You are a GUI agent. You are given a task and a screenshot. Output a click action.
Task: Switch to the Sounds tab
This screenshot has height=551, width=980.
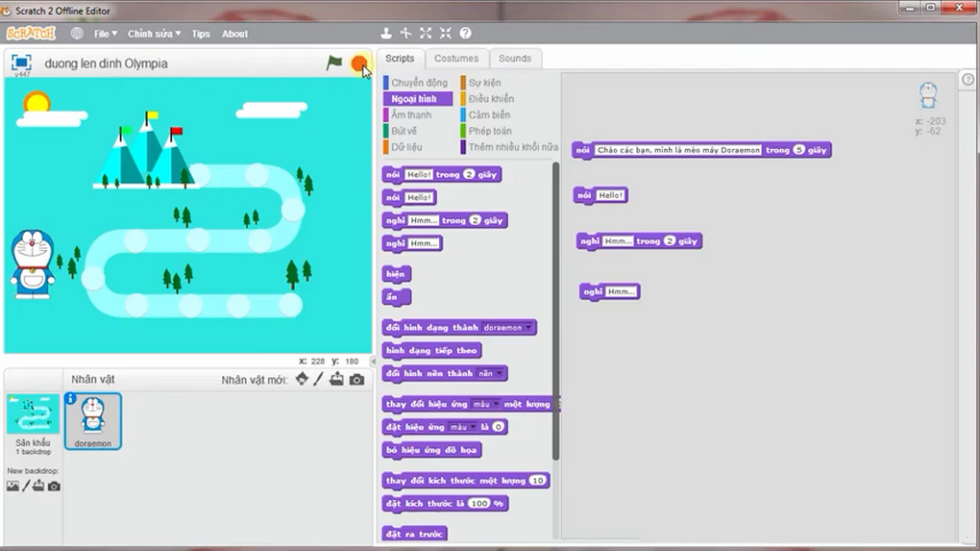[x=515, y=59]
